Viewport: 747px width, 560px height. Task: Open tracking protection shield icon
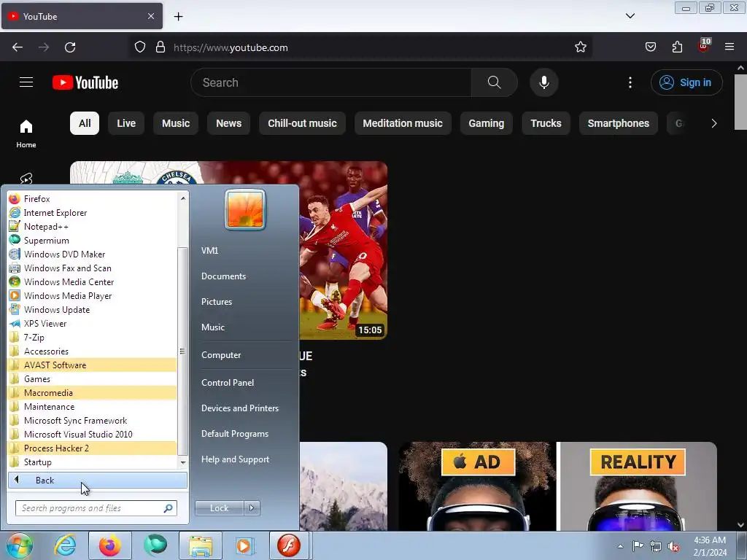(x=139, y=47)
